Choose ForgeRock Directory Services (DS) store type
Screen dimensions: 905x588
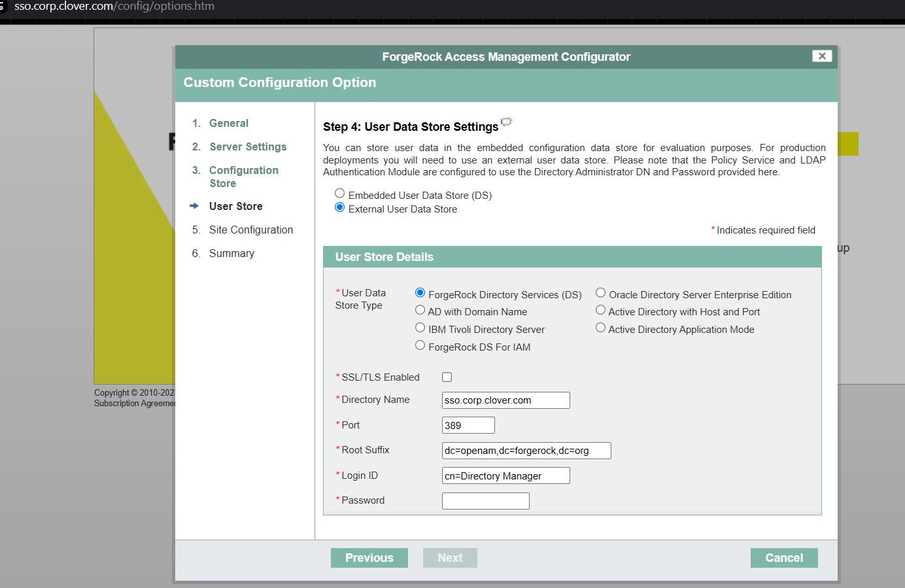pos(420,293)
